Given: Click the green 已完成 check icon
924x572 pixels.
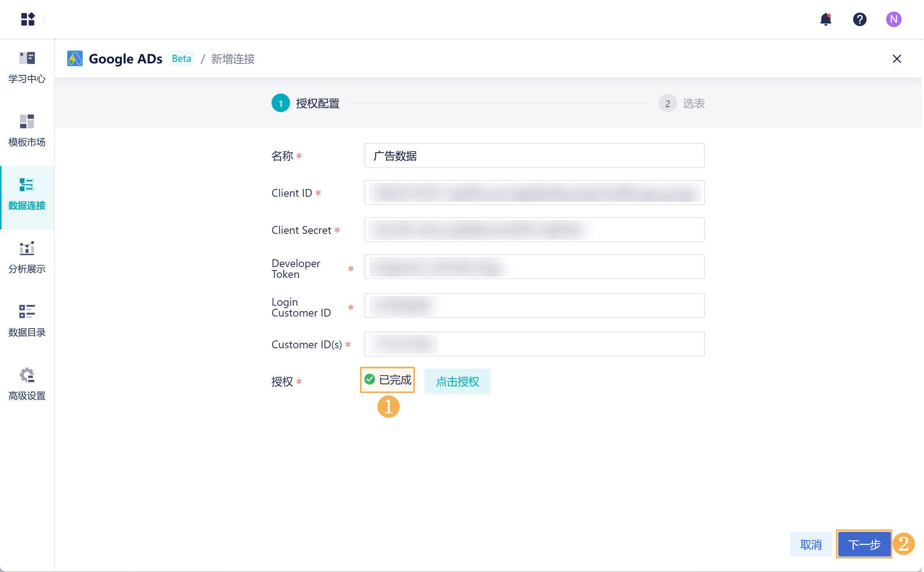Looking at the screenshot, I should pyautogui.click(x=370, y=380).
